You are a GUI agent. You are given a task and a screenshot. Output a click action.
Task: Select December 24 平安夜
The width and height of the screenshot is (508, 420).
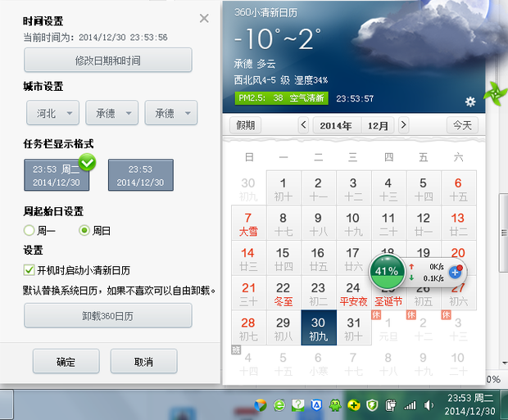[354, 293]
